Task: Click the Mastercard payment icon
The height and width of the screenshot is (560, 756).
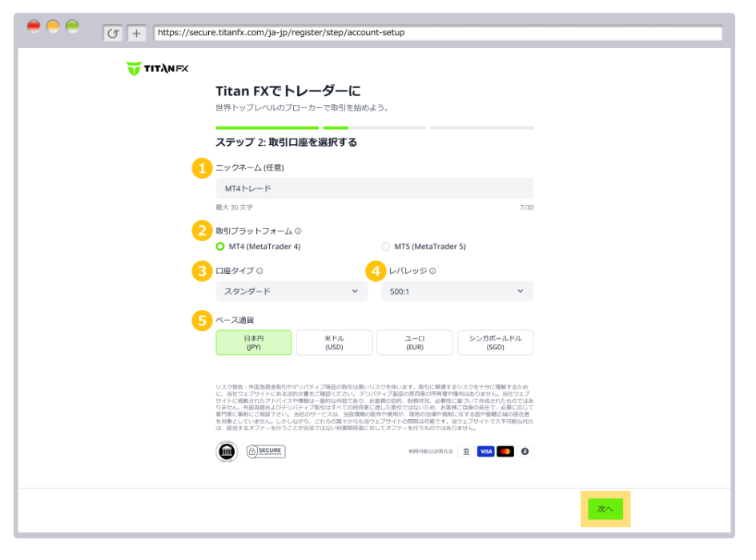Action: [x=505, y=452]
